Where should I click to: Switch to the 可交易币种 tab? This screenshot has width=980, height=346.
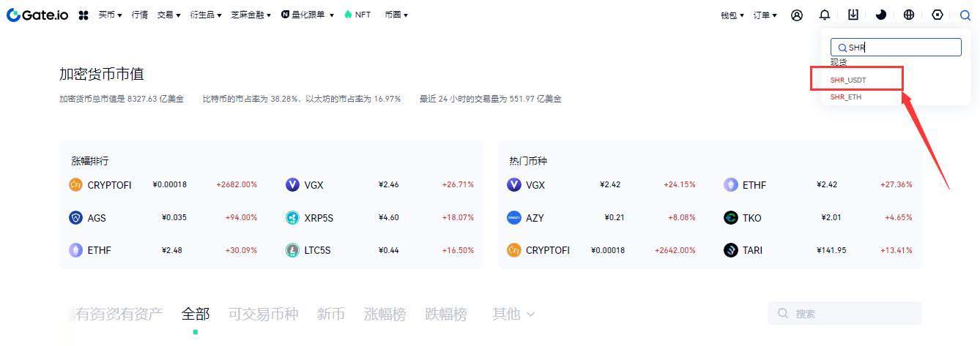[x=263, y=314]
